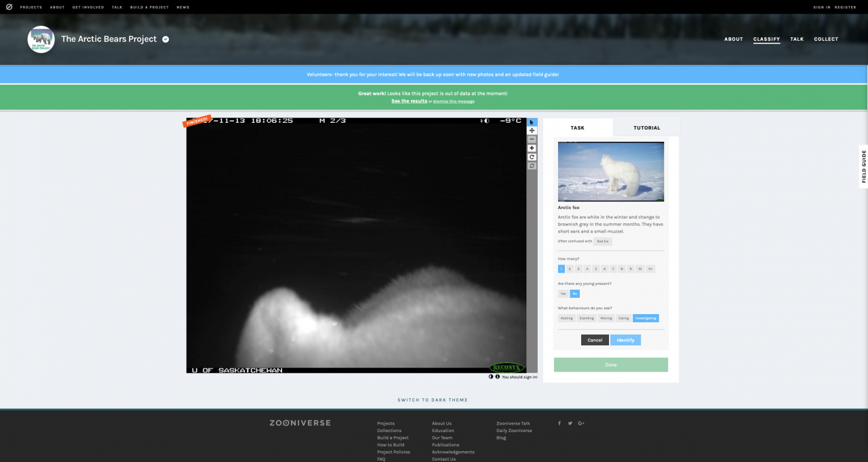
Task: Reset the subject image view
Action: [532, 166]
